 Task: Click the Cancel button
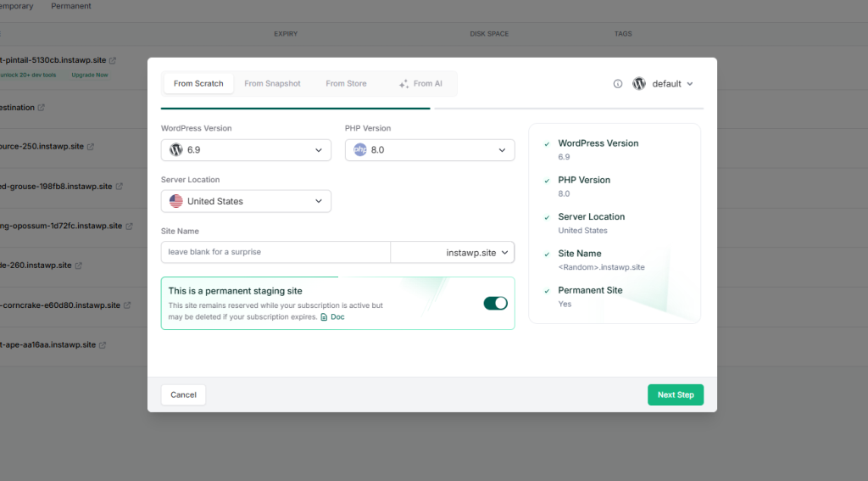coord(183,394)
